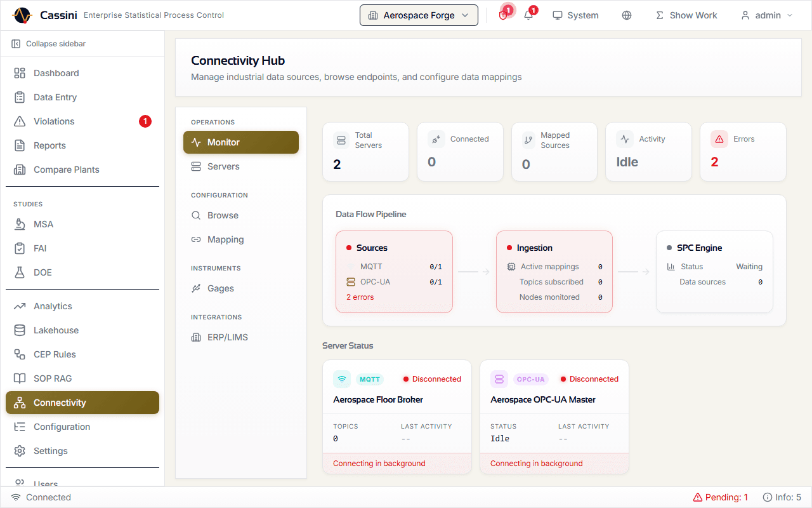Click the globe language icon
This screenshot has width=812, height=508.
click(x=627, y=15)
